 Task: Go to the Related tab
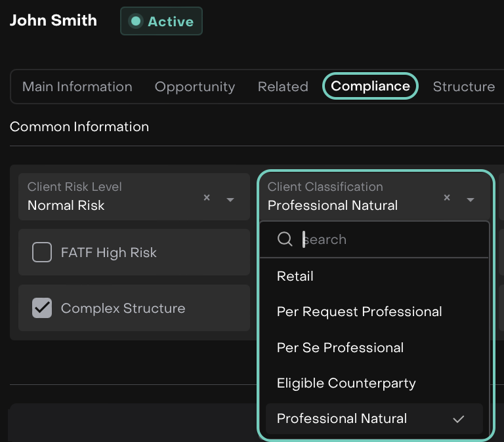pyautogui.click(x=283, y=87)
